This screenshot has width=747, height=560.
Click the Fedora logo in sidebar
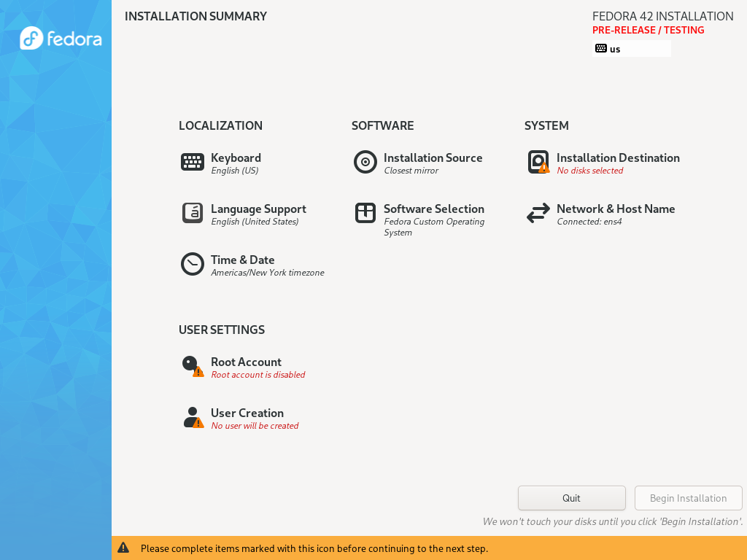[x=61, y=38]
